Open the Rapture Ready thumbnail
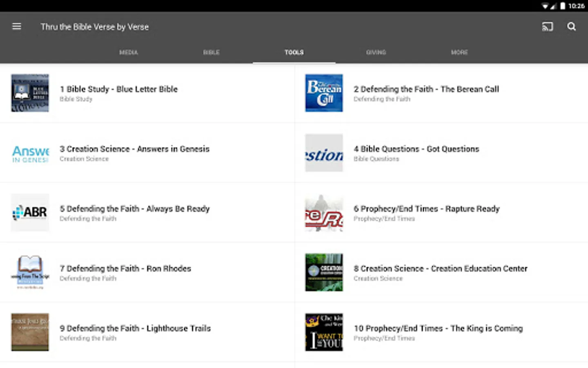Image resolution: width=588 pixels, height=368 pixels. (324, 213)
